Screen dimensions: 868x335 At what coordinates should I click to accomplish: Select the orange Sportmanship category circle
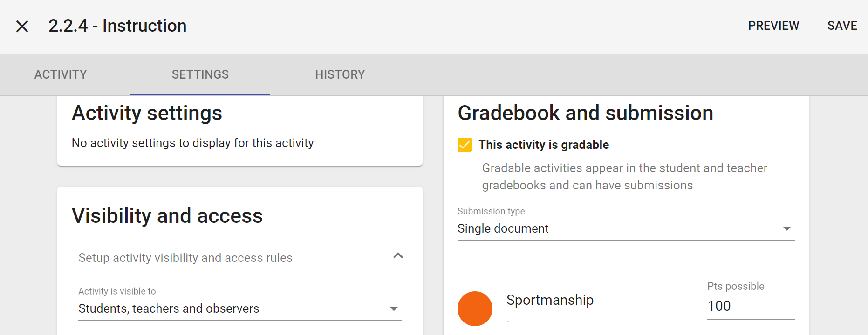475,308
